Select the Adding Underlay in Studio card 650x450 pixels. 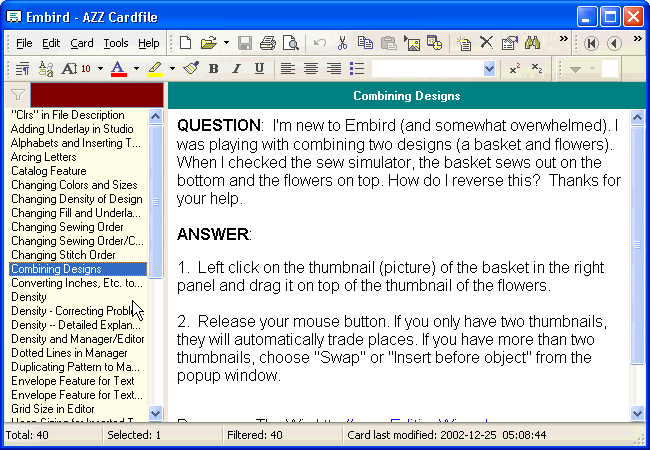point(72,129)
